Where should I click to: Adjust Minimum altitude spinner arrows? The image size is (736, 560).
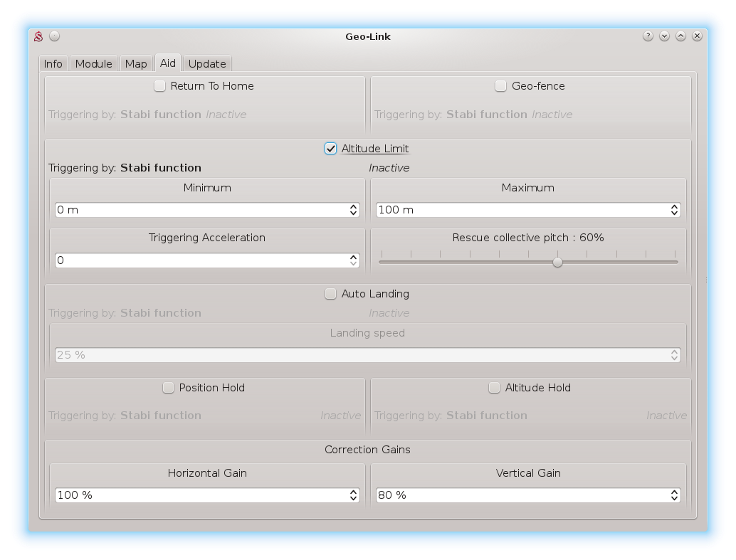pyautogui.click(x=353, y=210)
